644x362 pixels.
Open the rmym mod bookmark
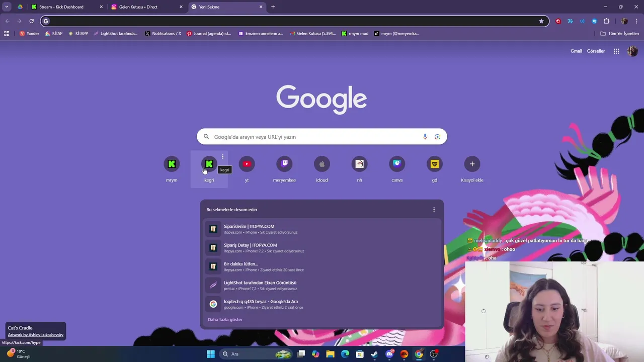click(355, 34)
